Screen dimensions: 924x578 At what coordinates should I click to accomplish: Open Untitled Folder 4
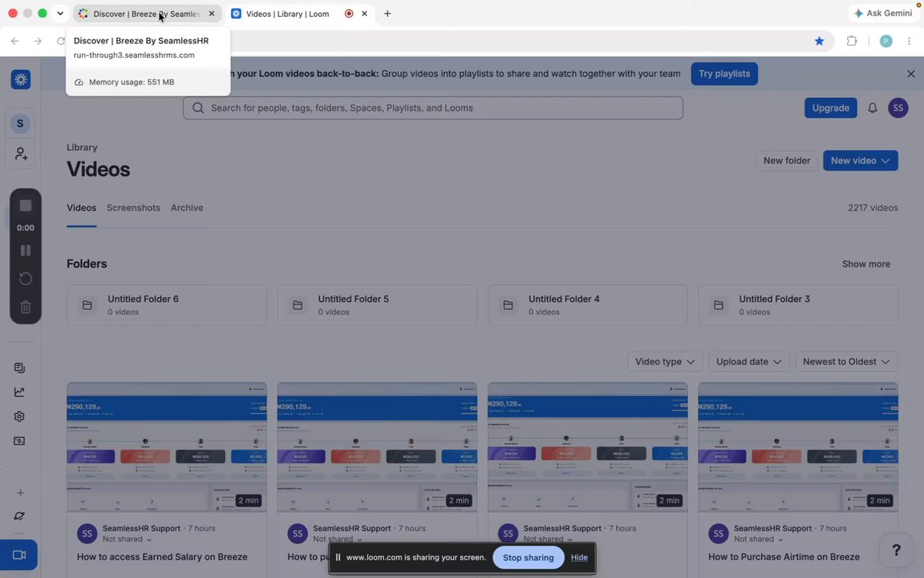587,305
